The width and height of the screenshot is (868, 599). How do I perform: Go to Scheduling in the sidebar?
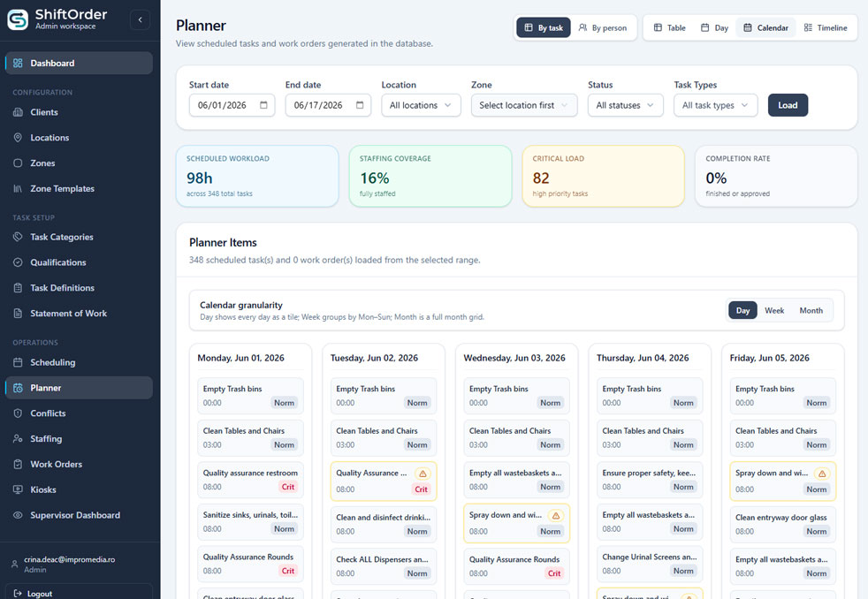tap(79, 362)
